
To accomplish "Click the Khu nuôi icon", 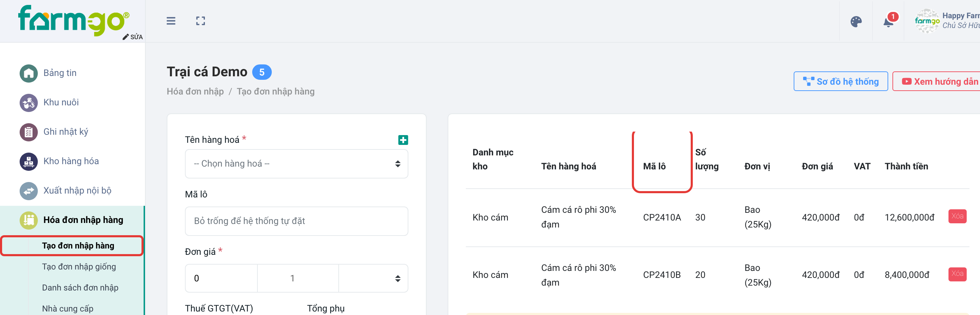I will [28, 103].
